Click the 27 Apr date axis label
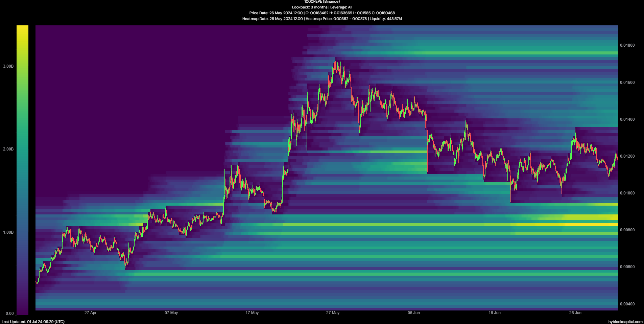This screenshot has height=324, width=644. click(x=91, y=313)
